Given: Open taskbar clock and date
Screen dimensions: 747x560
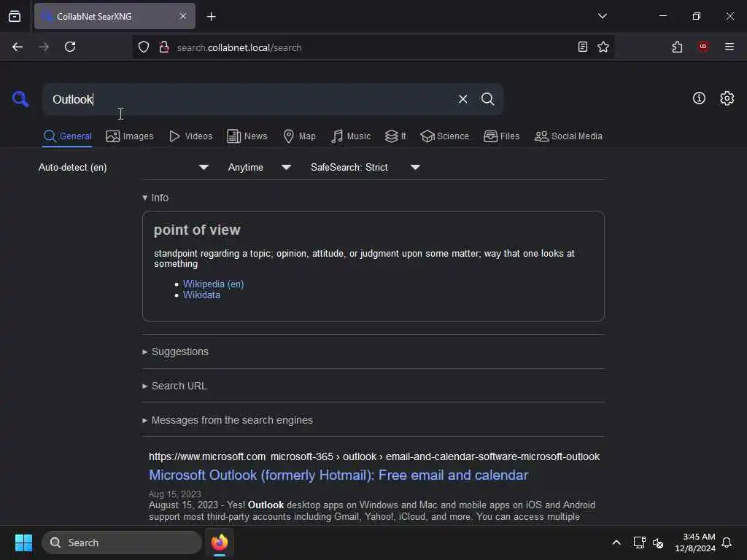Looking at the screenshot, I should [x=695, y=542].
